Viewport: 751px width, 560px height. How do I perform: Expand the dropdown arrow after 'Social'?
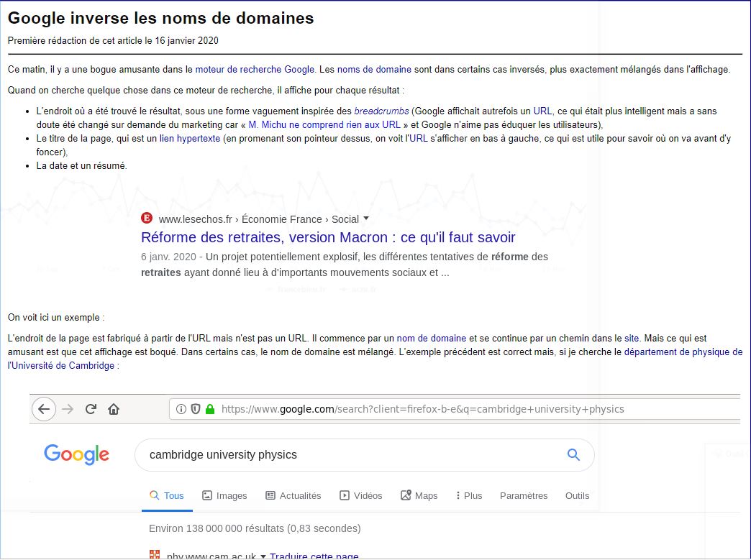366,219
